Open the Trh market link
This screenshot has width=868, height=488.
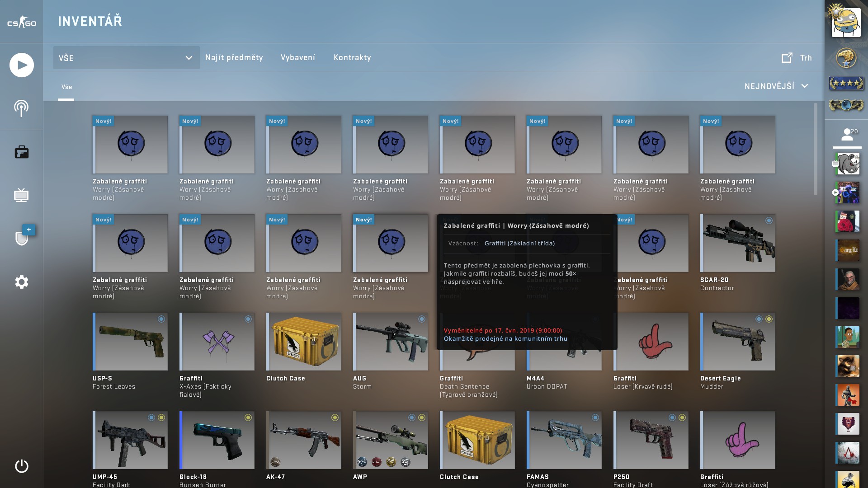[797, 57]
